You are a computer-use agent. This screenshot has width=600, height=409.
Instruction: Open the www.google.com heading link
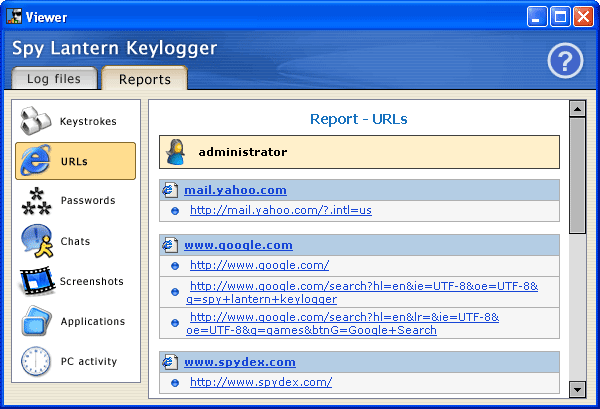[x=238, y=245]
